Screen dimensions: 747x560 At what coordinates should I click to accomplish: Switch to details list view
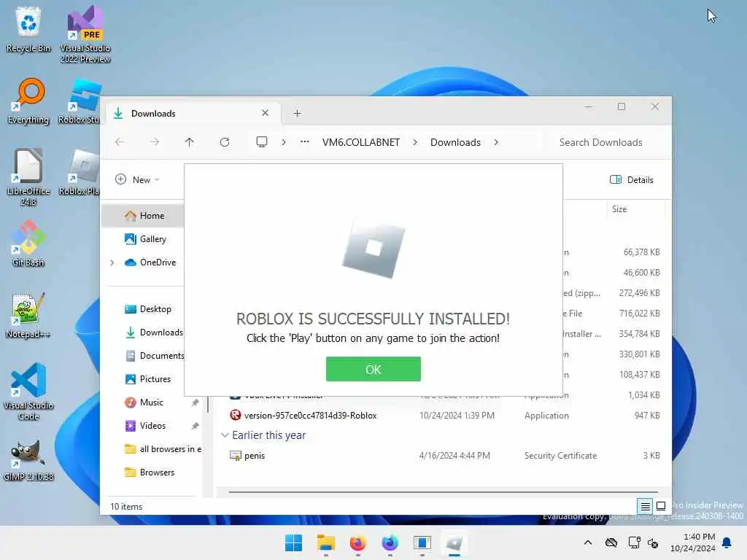[x=645, y=506]
